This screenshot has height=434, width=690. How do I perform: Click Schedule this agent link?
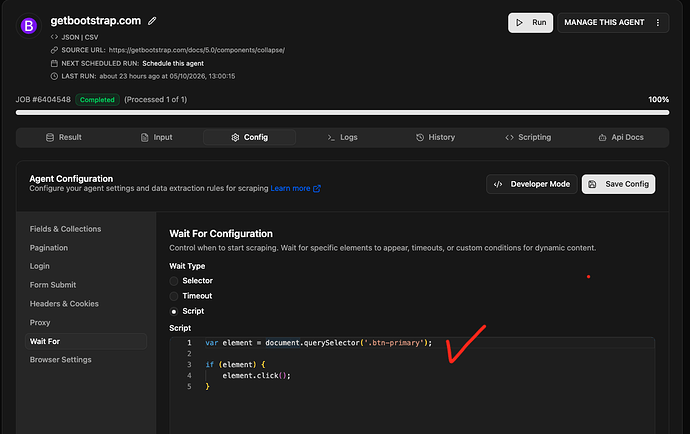173,63
